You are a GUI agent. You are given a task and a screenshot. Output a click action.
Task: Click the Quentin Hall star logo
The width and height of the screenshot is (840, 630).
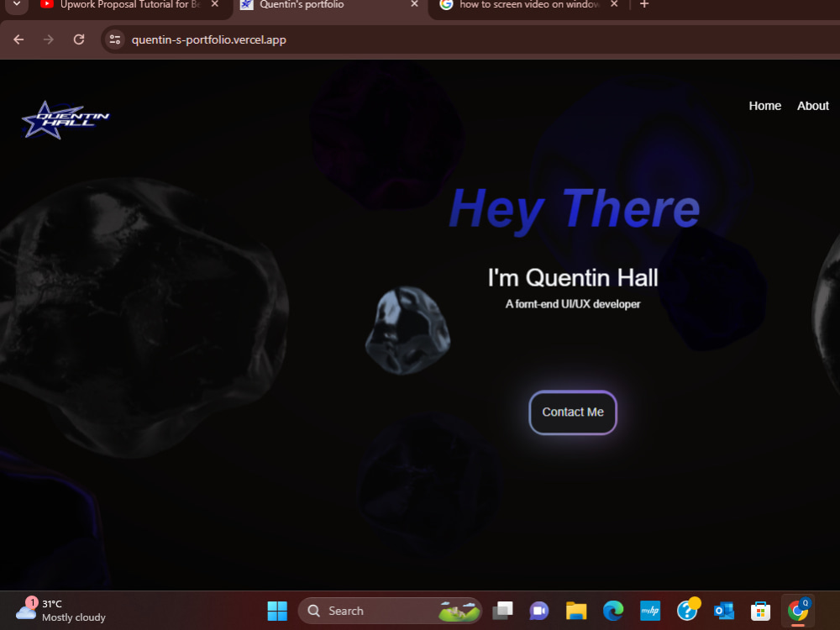click(66, 120)
